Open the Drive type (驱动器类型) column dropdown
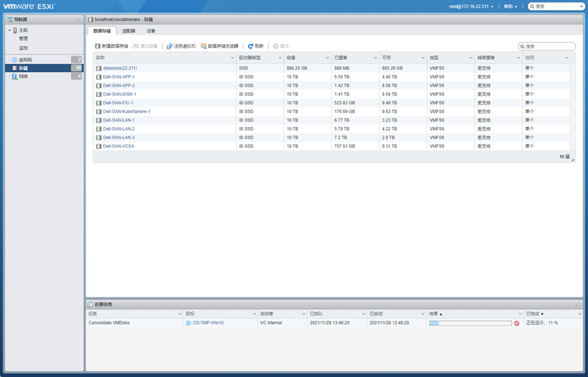The width and height of the screenshot is (588, 377). tap(280, 58)
